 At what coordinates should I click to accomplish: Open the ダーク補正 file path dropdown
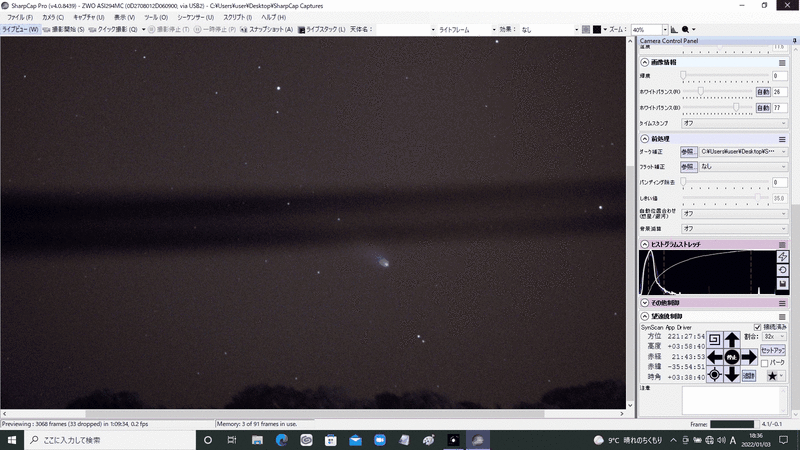[x=743, y=152]
